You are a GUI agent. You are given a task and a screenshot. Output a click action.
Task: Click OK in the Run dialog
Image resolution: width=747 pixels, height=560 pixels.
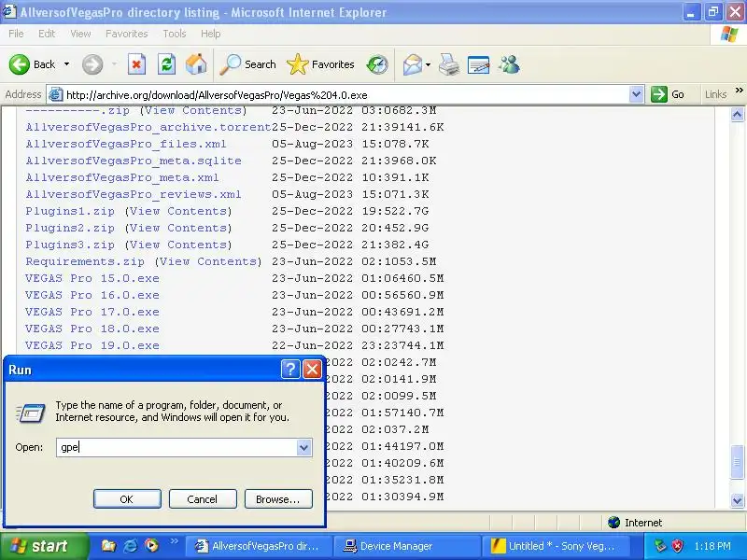point(127,499)
